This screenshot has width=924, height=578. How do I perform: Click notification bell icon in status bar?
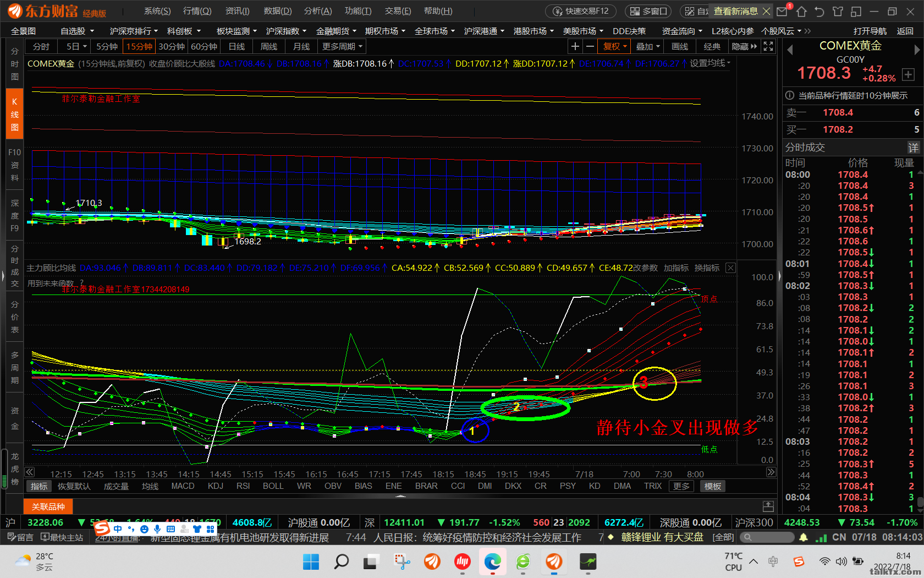click(804, 537)
